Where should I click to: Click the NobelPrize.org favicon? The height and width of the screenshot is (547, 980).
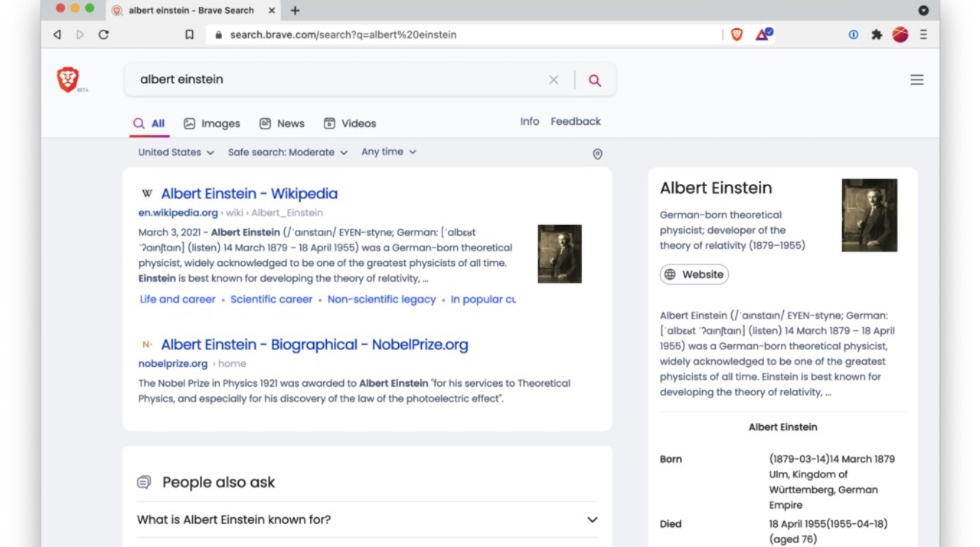(147, 345)
